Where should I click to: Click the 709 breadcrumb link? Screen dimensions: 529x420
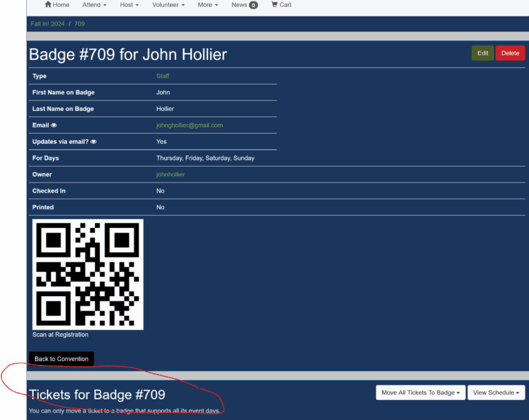pos(80,24)
